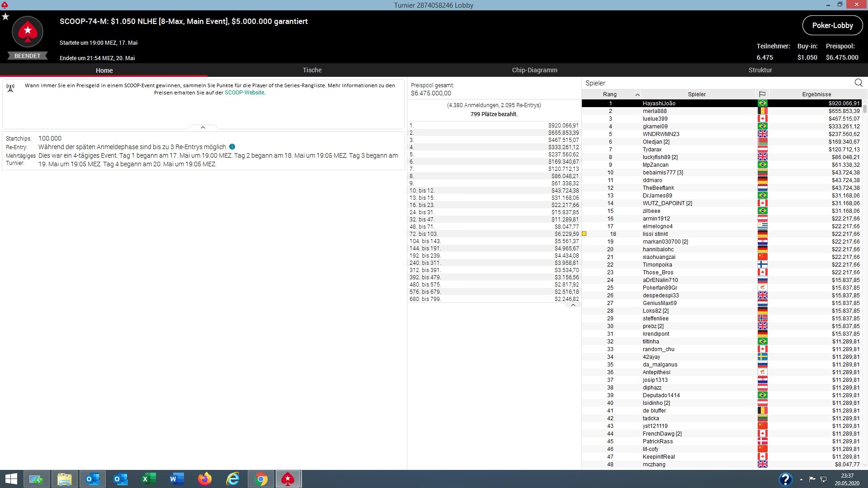This screenshot has height=488, width=868.
Task: Select player merla888 in the results list
Action: tap(654, 111)
